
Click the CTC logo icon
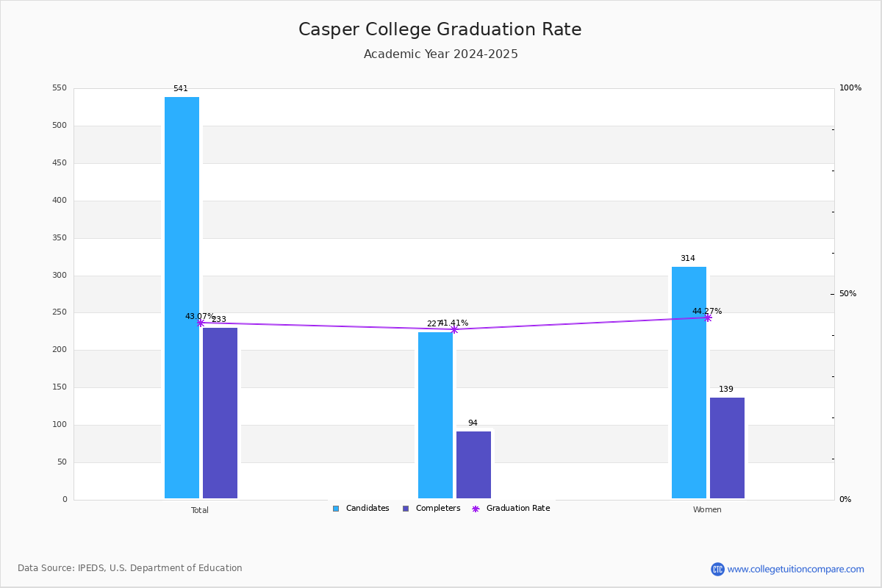click(x=717, y=569)
